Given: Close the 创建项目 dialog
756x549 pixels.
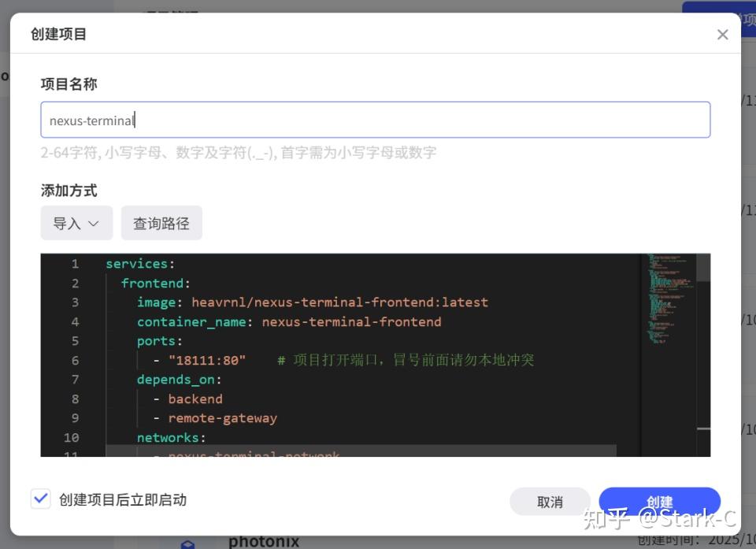Looking at the screenshot, I should [722, 34].
